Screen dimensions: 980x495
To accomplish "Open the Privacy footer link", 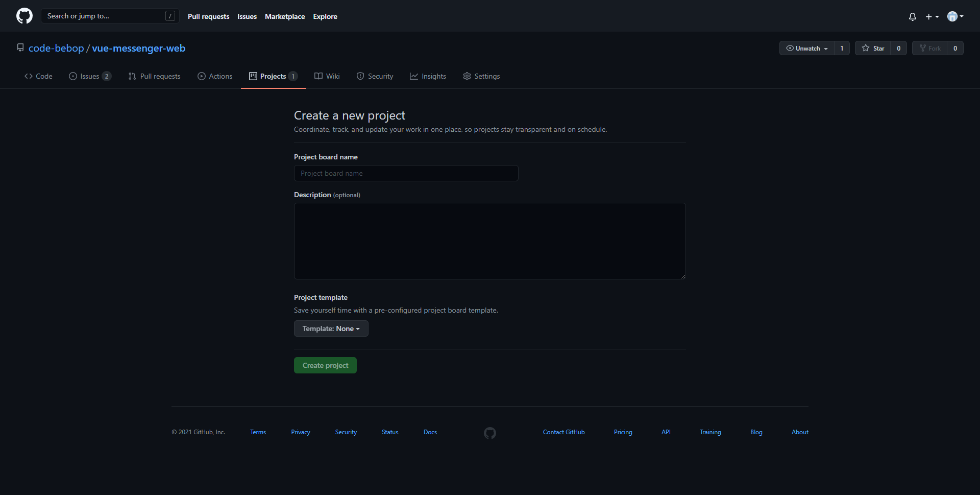I will tap(301, 432).
